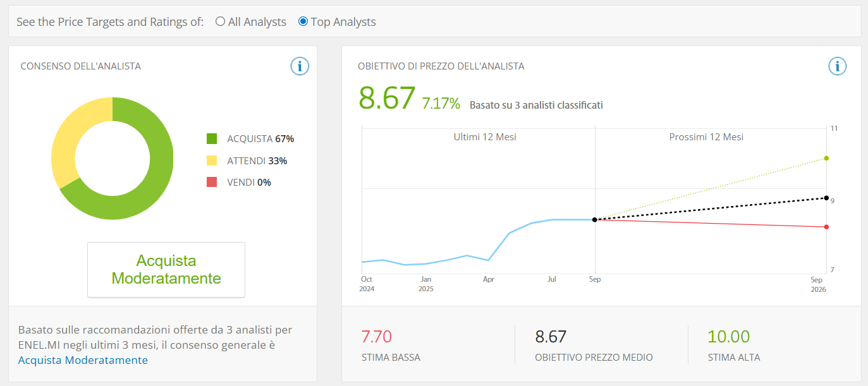Click the 10.00 Stima Alta value

coord(728,337)
